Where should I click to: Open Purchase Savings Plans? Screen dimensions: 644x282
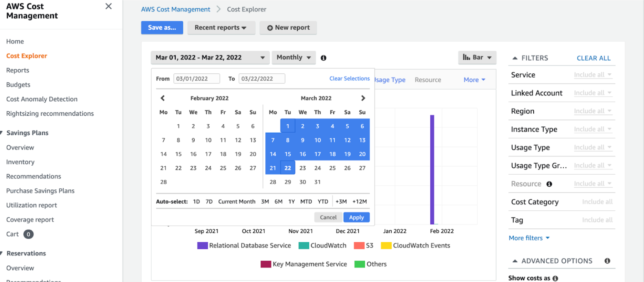point(40,191)
